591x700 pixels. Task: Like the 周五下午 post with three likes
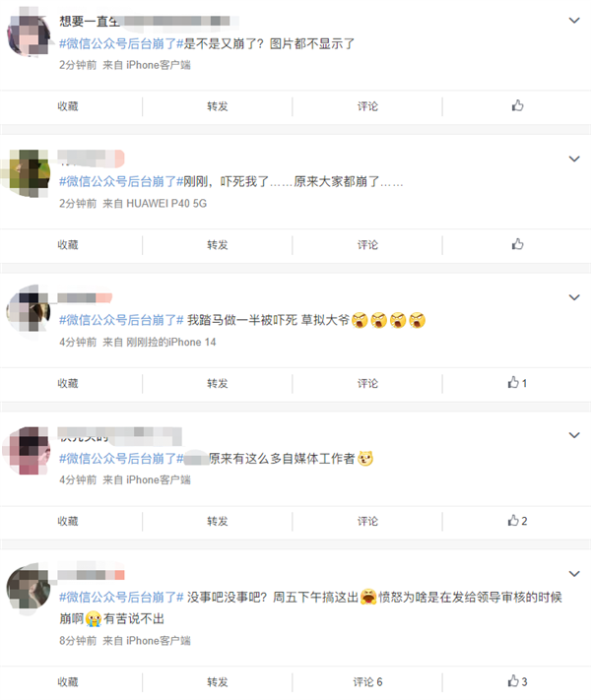pyautogui.click(x=517, y=681)
